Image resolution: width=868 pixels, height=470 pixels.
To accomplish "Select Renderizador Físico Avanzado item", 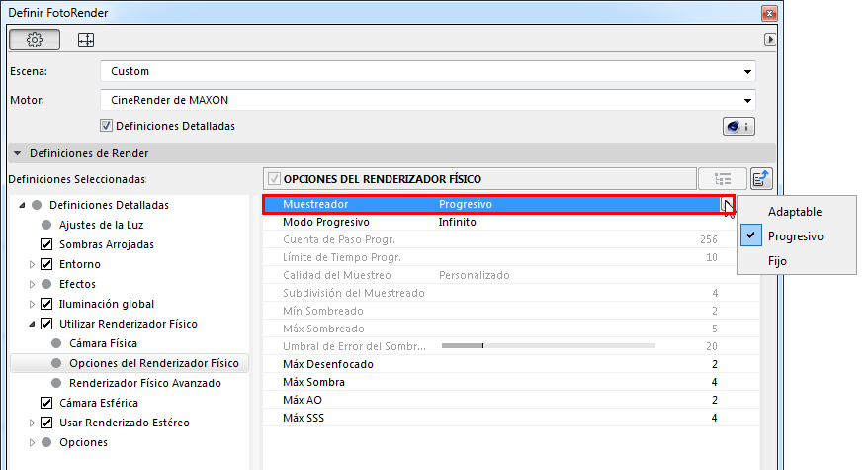I will 145,383.
